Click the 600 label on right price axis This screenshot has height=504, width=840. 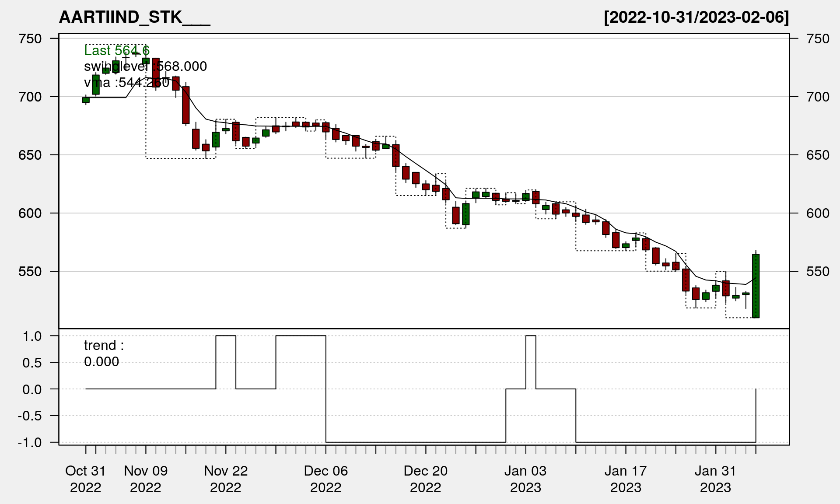(818, 213)
